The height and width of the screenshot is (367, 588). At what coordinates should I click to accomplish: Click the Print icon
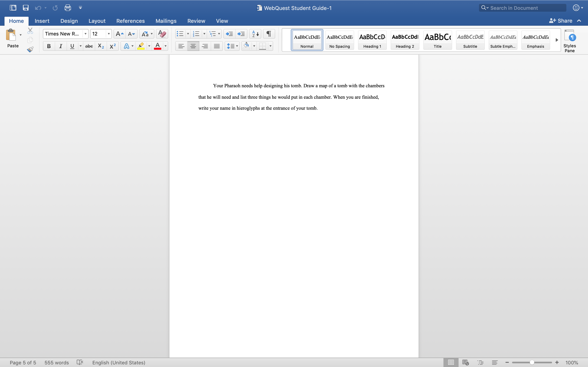pos(68,8)
